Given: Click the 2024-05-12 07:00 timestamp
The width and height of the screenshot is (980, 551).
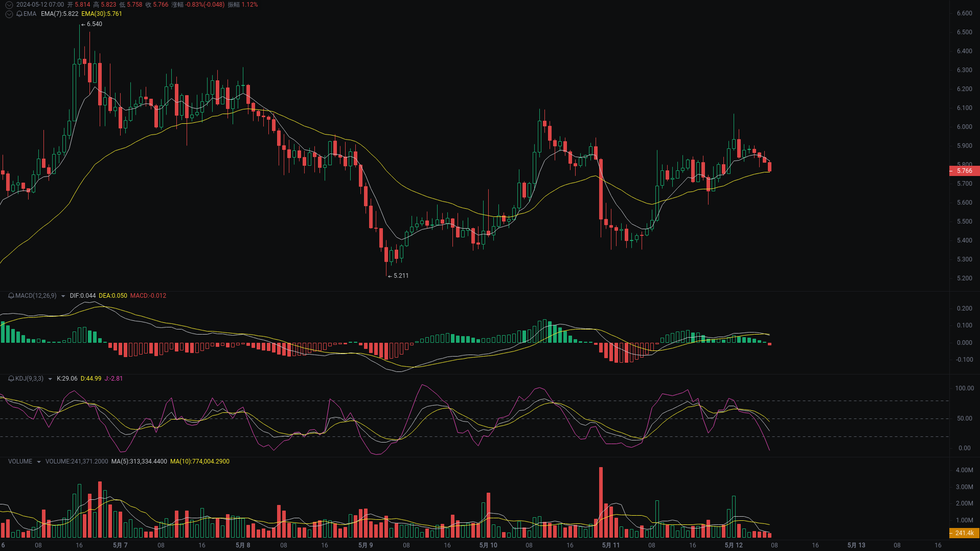Looking at the screenshot, I should pyautogui.click(x=40, y=5).
